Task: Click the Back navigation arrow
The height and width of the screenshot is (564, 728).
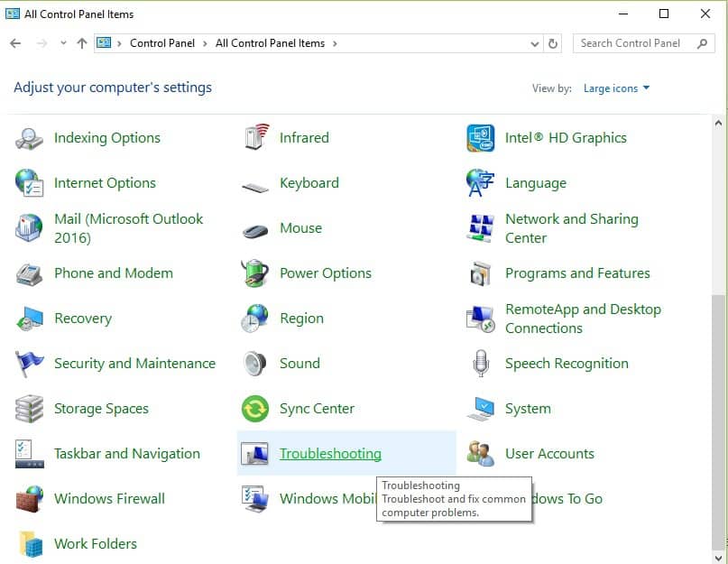Action: pos(15,43)
